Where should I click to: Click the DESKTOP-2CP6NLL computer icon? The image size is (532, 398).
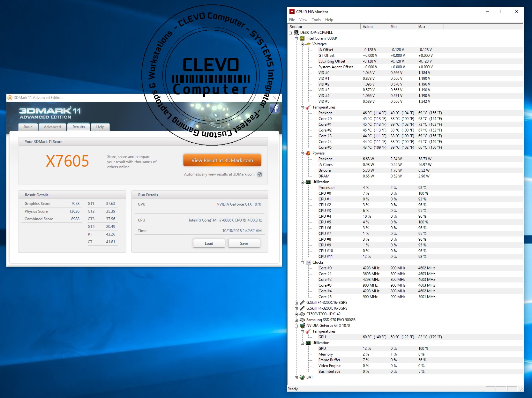pyautogui.click(x=296, y=33)
